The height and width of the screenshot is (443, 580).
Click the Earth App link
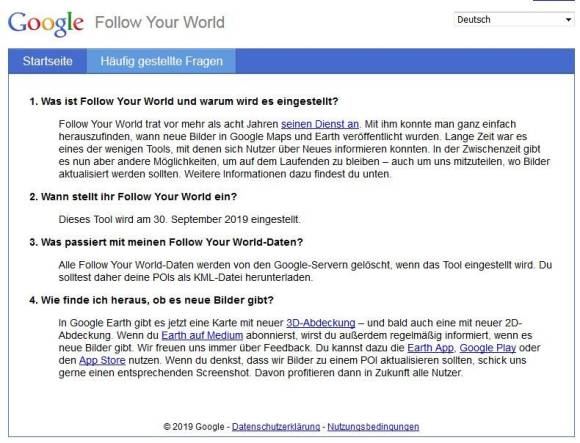pos(430,348)
